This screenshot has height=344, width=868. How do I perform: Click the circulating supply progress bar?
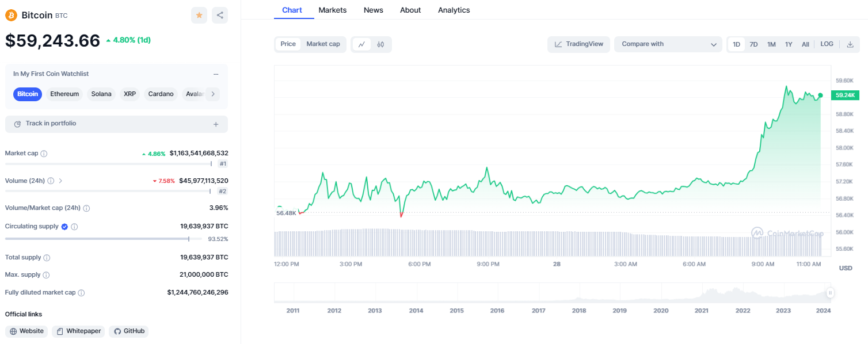[x=104, y=239]
